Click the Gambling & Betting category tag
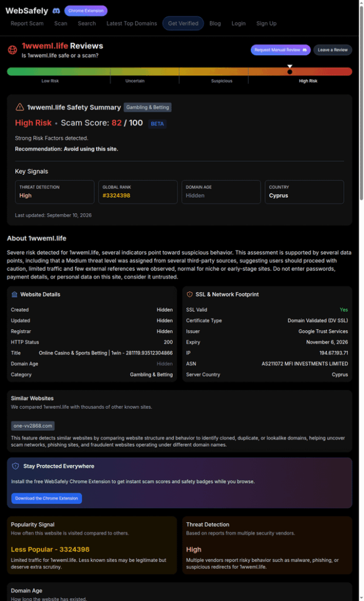The width and height of the screenshot is (364, 601). (147, 107)
